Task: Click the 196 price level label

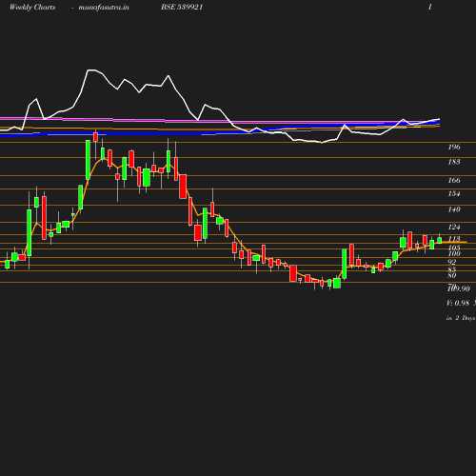Action: coord(454,147)
